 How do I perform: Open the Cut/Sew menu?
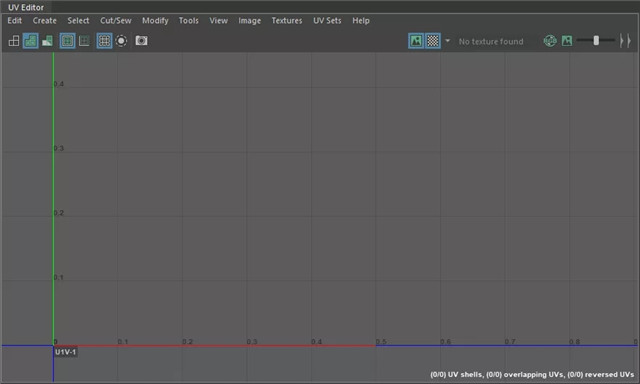tap(116, 20)
